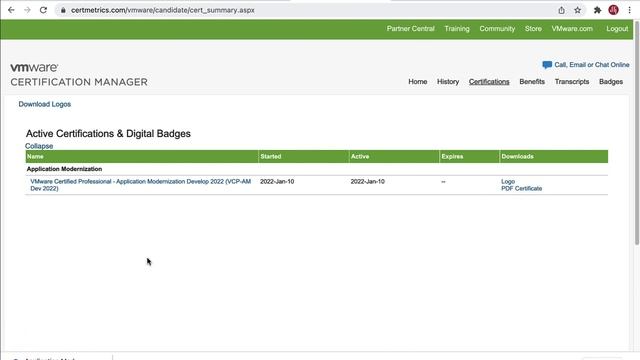
Task: Open the Certifications menu item
Action: point(489,82)
